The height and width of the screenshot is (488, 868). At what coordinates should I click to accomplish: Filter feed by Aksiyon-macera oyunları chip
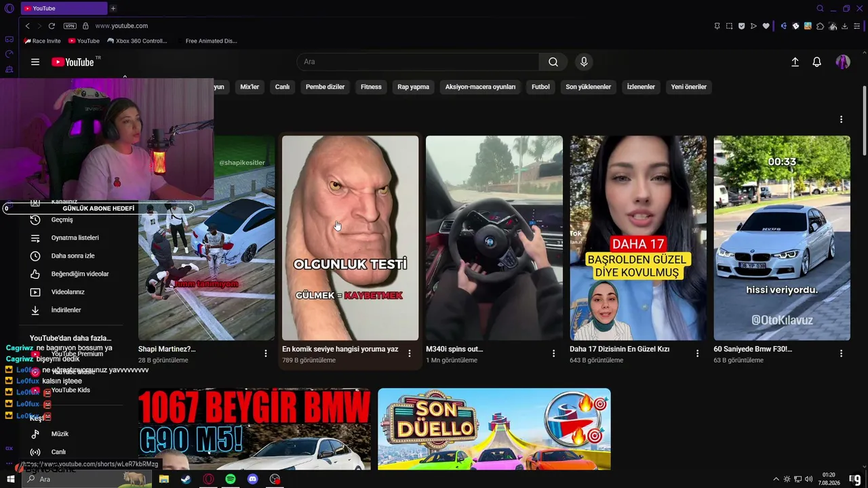[480, 87]
